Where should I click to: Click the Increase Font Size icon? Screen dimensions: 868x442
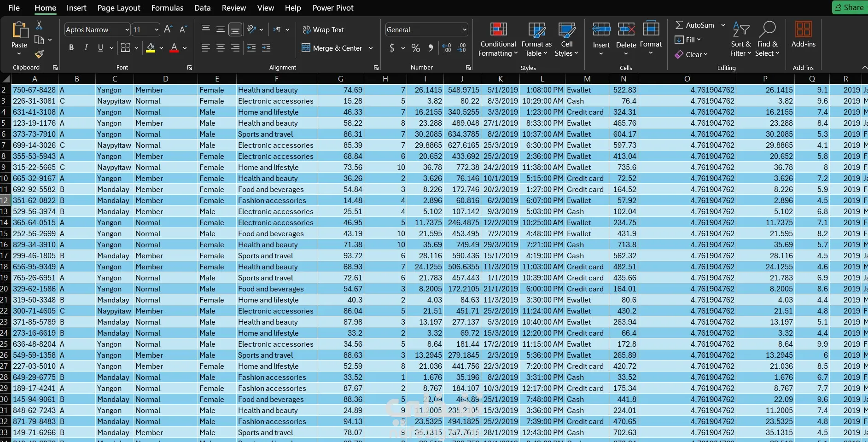(x=168, y=29)
